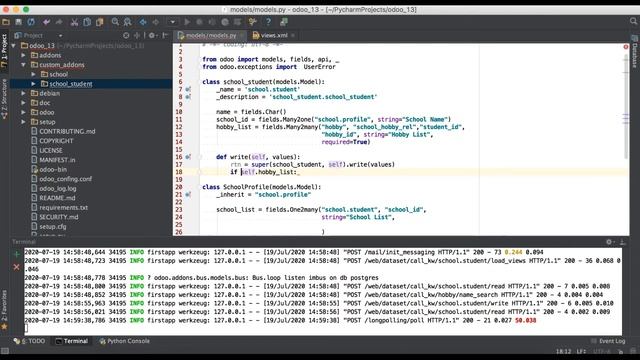This screenshot has width=640, height=360.
Task: Select odoo_config.conf file
Action: coord(62,179)
